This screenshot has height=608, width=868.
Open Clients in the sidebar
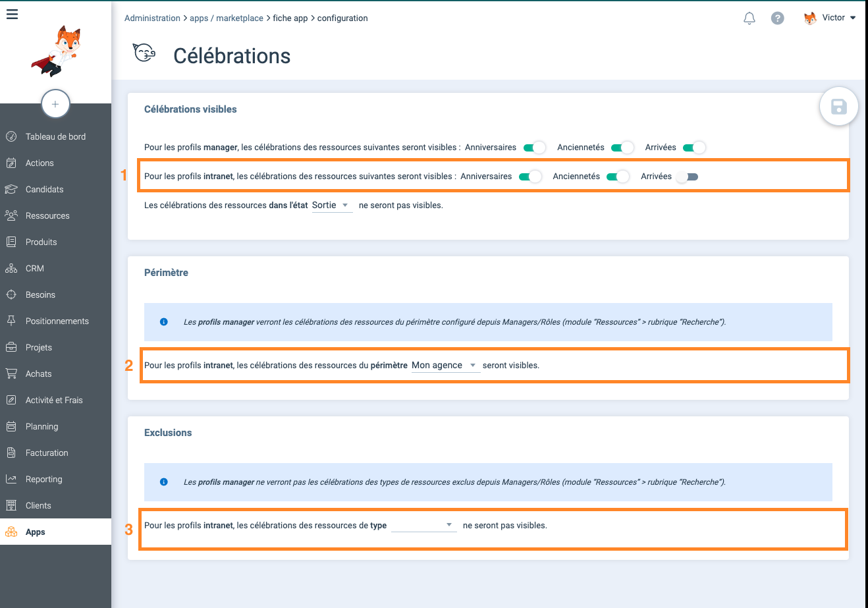55,505
